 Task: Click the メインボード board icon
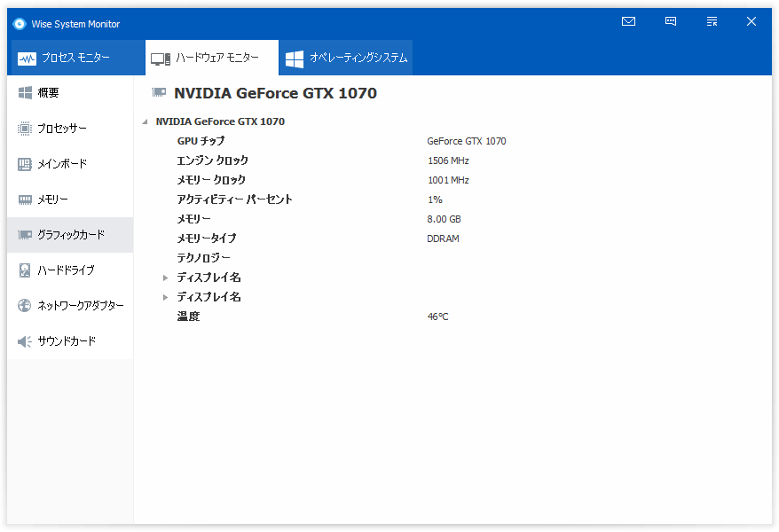pyautogui.click(x=24, y=164)
